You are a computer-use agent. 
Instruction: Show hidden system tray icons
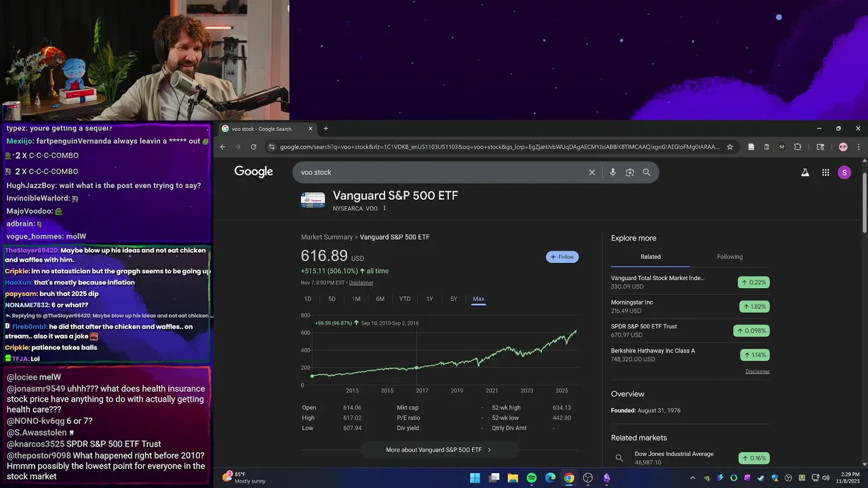692,478
